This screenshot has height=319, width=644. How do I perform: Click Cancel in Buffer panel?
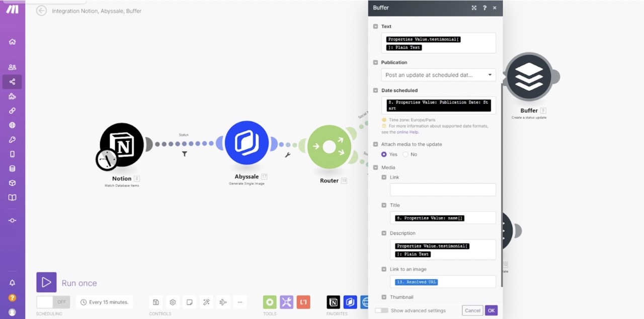click(x=472, y=310)
